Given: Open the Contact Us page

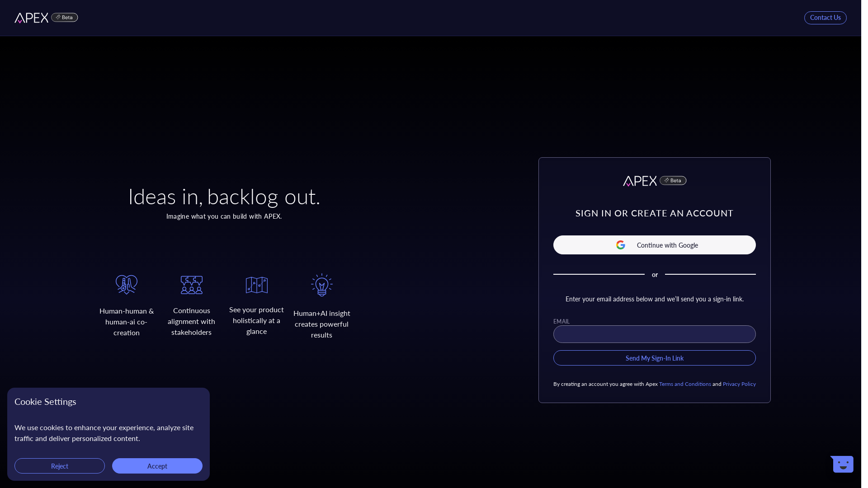Looking at the screenshot, I should pyautogui.click(x=825, y=17).
